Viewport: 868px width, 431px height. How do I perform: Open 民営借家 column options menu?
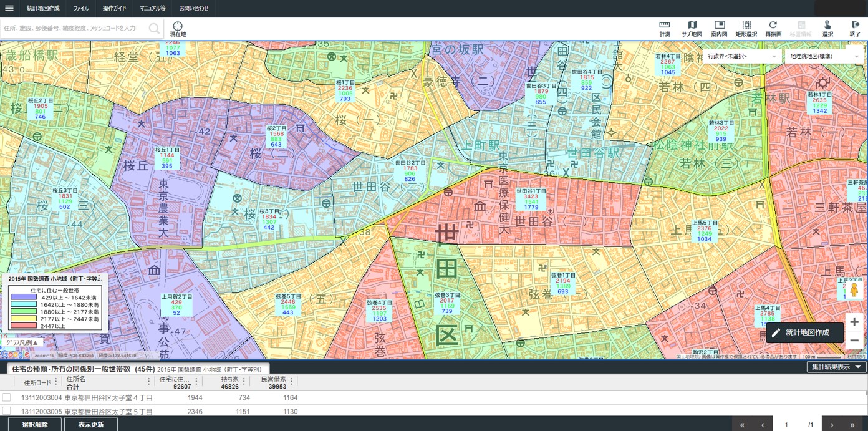tap(291, 382)
